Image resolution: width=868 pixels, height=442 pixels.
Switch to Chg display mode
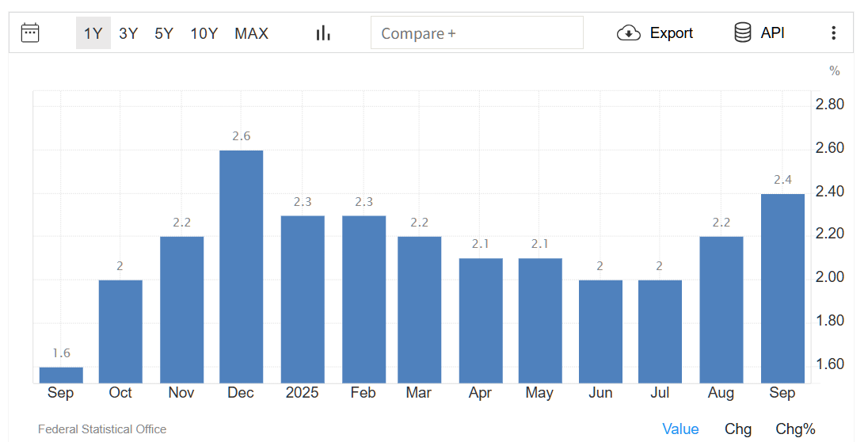coord(737,429)
